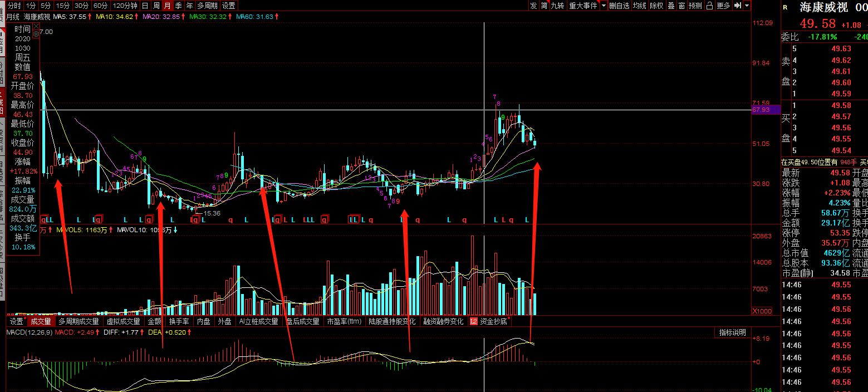Toggle the 九转 indicator

click(557, 6)
